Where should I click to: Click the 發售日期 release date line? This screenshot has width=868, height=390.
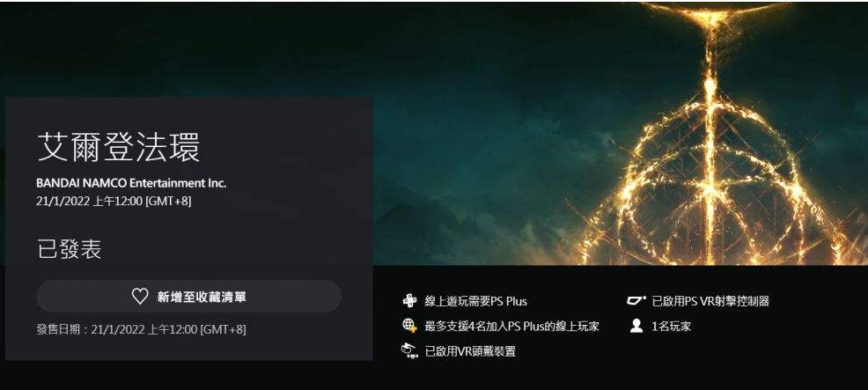141,329
